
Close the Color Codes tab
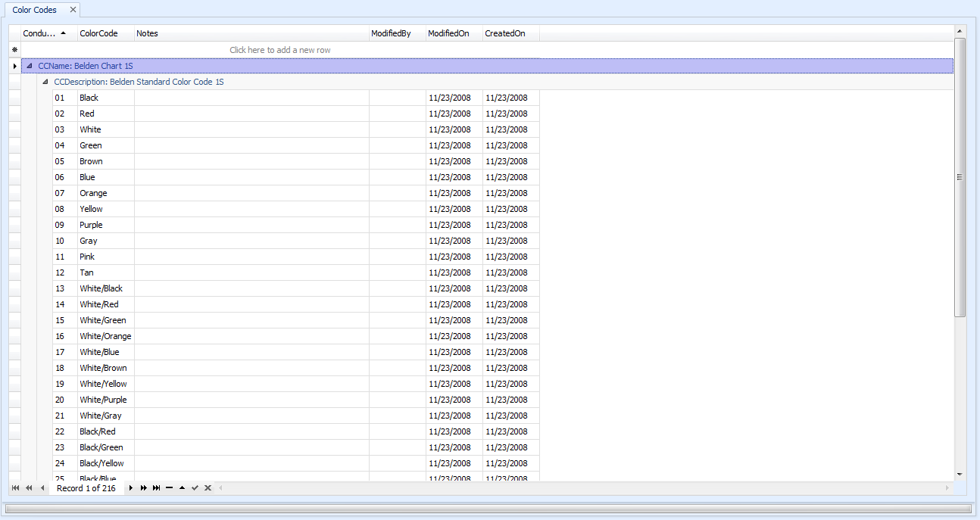(x=73, y=10)
